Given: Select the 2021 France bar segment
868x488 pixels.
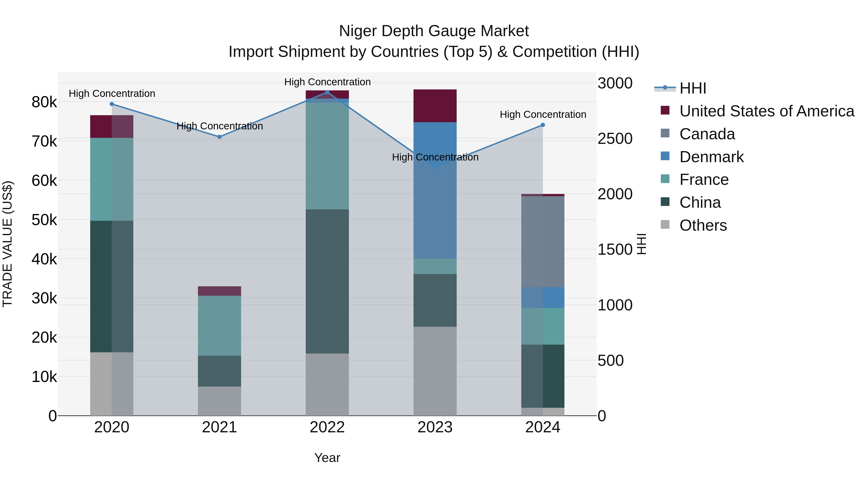Looking at the screenshot, I should point(219,326).
